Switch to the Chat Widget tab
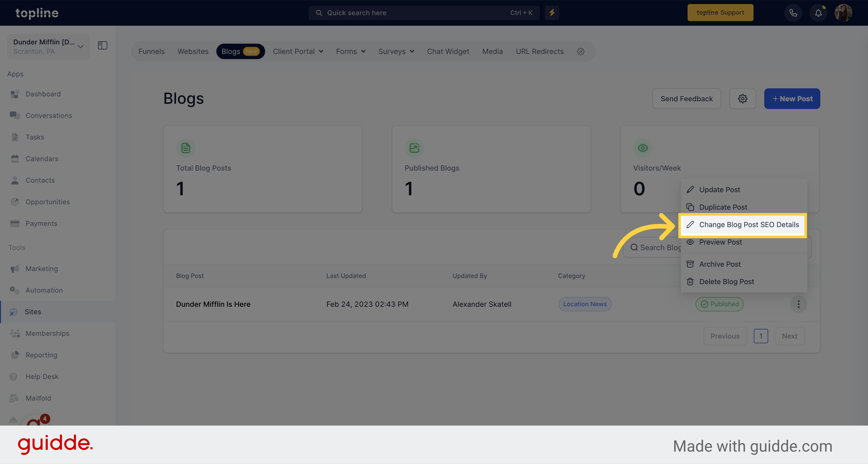Viewport: 868px width, 464px height. (448, 52)
